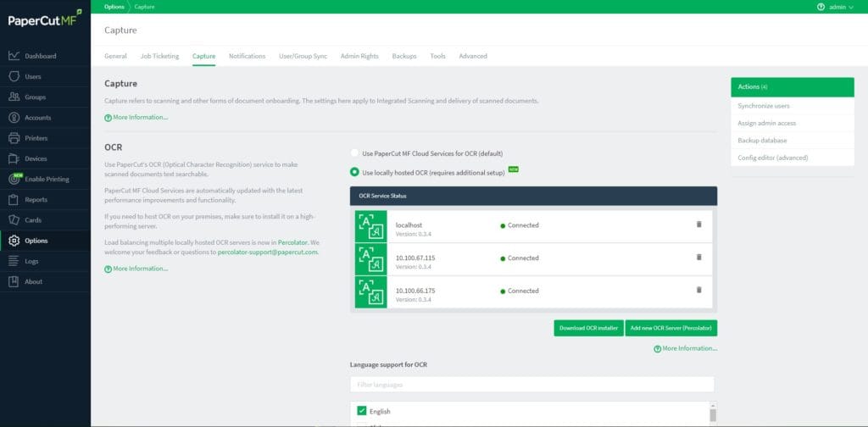Follow the Percolator link
This screenshot has height=427, width=868.
pos(292,242)
